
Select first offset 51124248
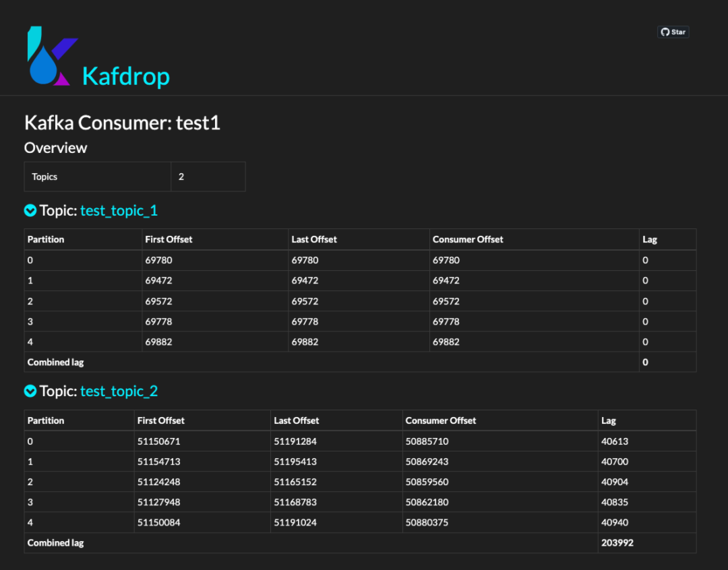click(x=159, y=482)
